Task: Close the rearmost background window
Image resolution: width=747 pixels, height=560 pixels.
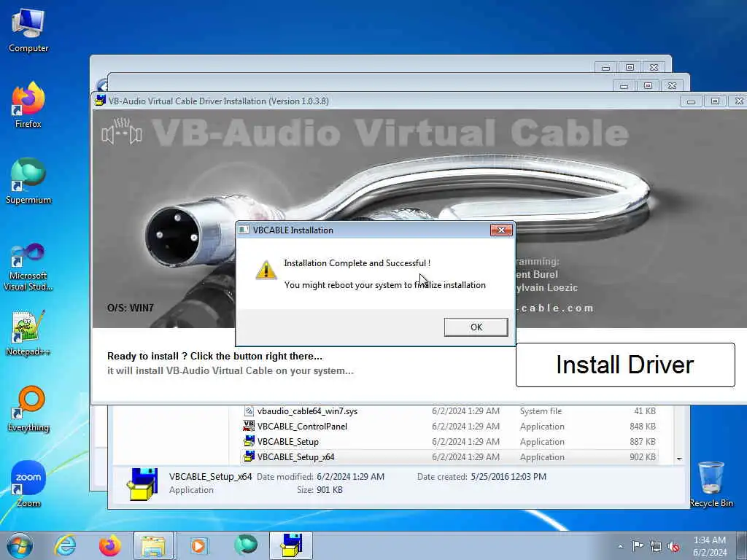Action: pos(654,68)
